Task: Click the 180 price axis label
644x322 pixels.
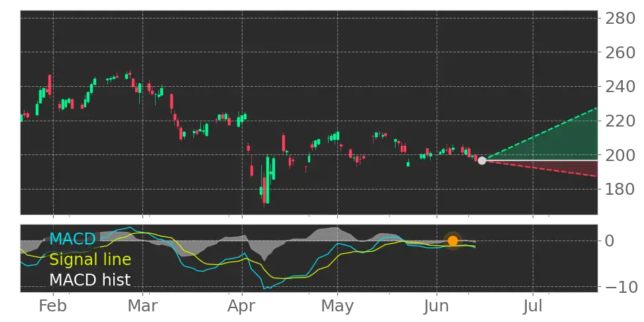Action: point(619,189)
